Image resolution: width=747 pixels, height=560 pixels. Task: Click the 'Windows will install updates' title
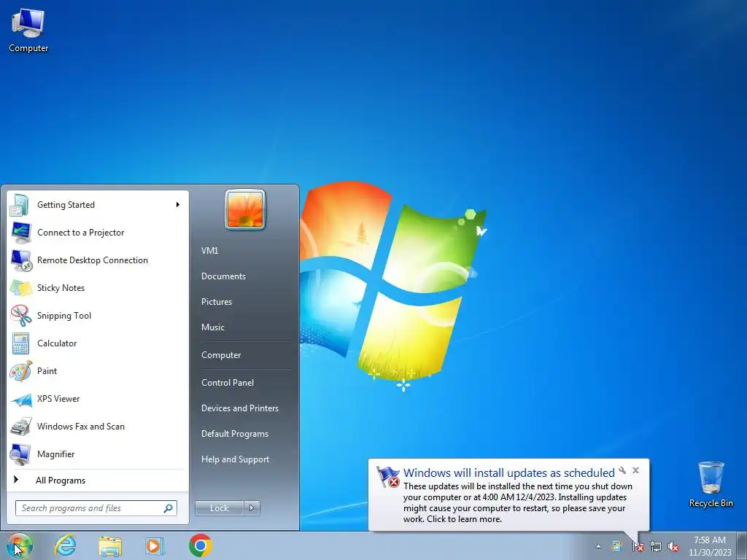508,472
